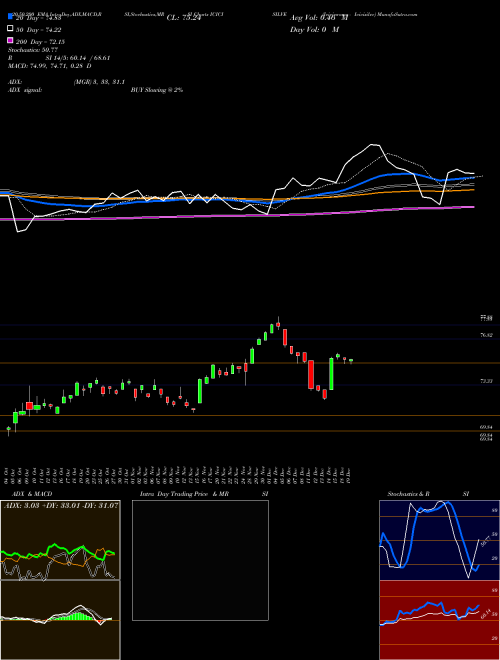Click the rotated 59.77 value in Stochastics panel

(485, 539)
